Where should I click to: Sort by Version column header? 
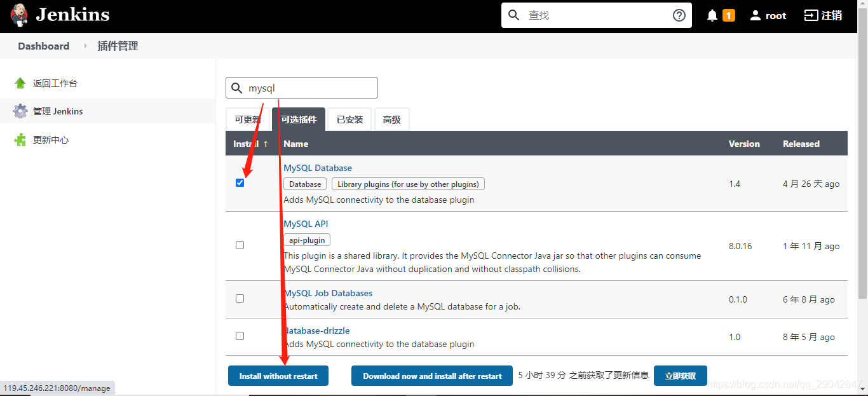pyautogui.click(x=744, y=144)
